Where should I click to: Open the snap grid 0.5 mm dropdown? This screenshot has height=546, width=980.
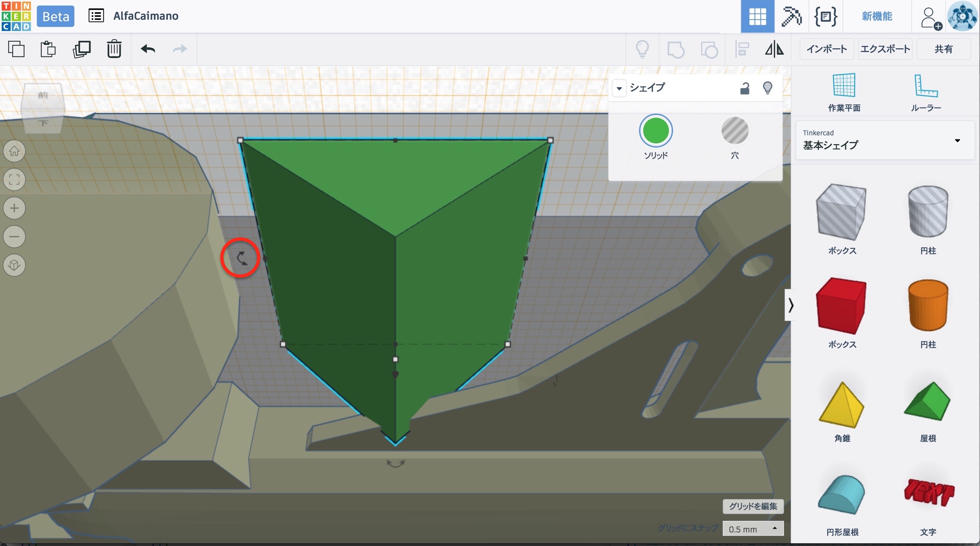pos(753,529)
